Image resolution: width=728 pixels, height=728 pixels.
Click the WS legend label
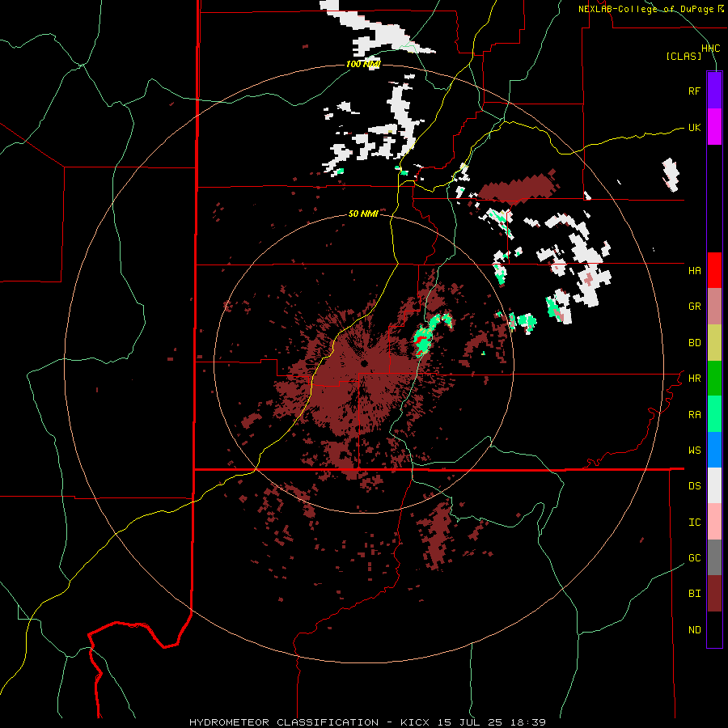pyautogui.click(x=694, y=451)
